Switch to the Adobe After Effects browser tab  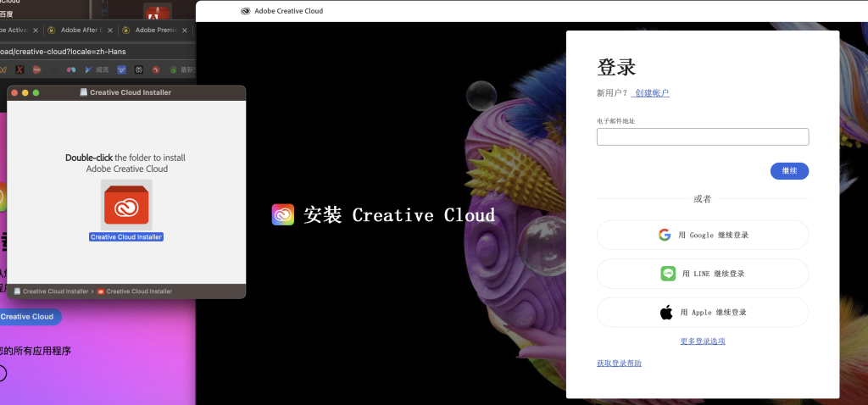click(x=81, y=30)
